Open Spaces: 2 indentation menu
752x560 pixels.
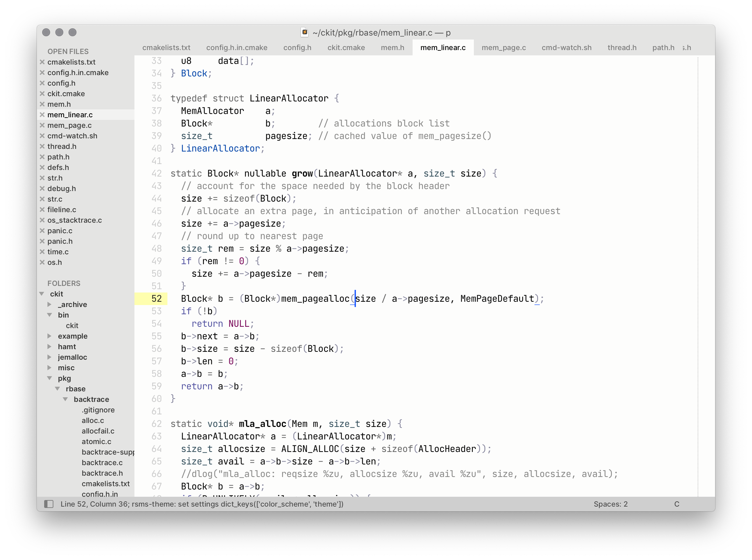pyautogui.click(x=610, y=504)
